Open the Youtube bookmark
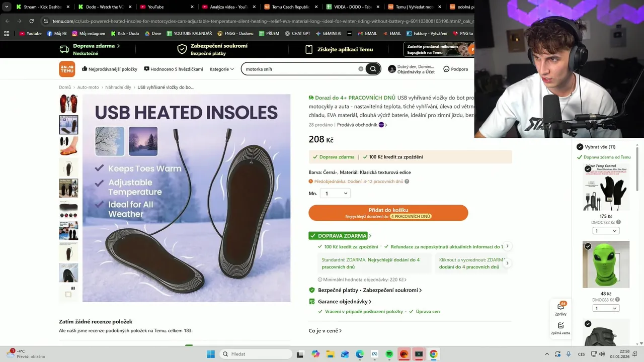 pos(30,34)
